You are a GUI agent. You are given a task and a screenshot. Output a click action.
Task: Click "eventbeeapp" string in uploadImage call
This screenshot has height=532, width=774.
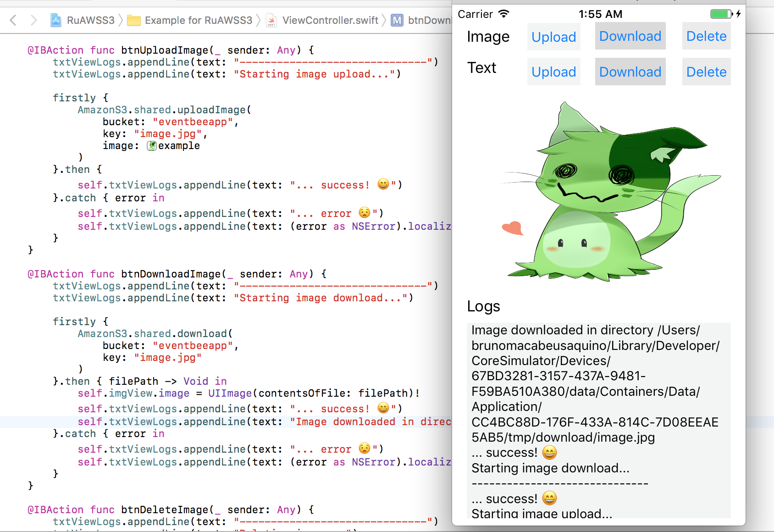pyautogui.click(x=193, y=122)
